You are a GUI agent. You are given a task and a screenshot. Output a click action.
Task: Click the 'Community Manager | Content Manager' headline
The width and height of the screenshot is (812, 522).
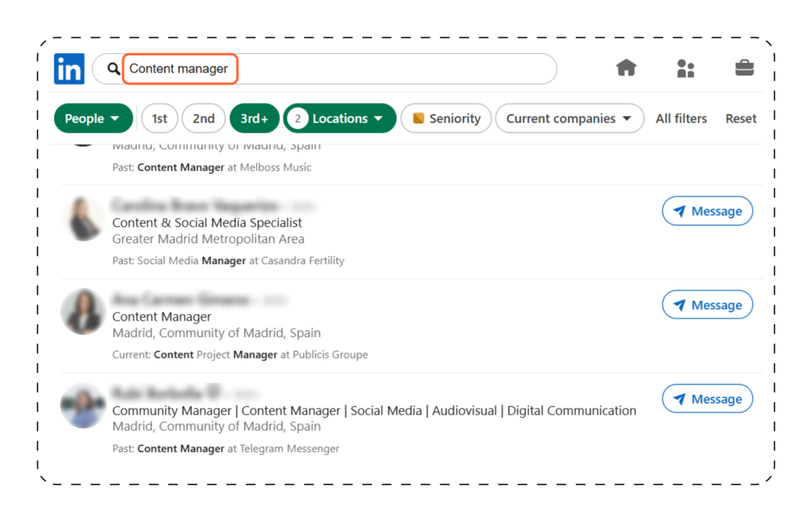tap(374, 411)
